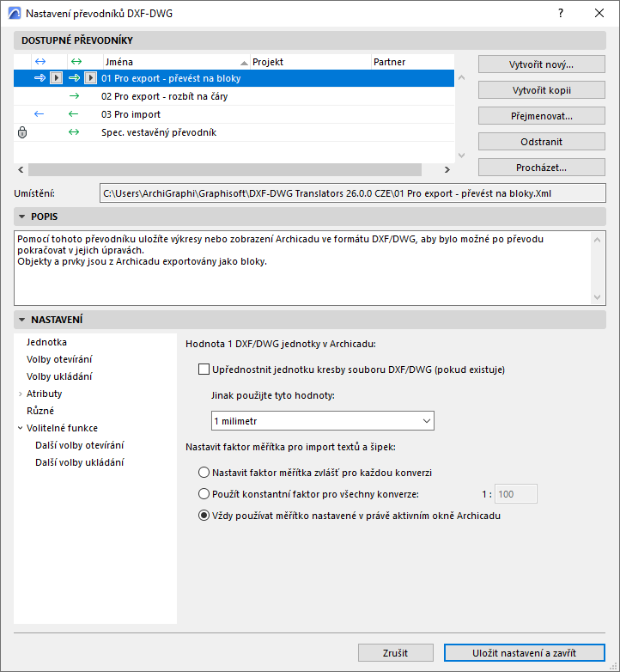This screenshot has height=672, width=620.
Task: Expand the Atributy tree node
Action: (x=20, y=394)
